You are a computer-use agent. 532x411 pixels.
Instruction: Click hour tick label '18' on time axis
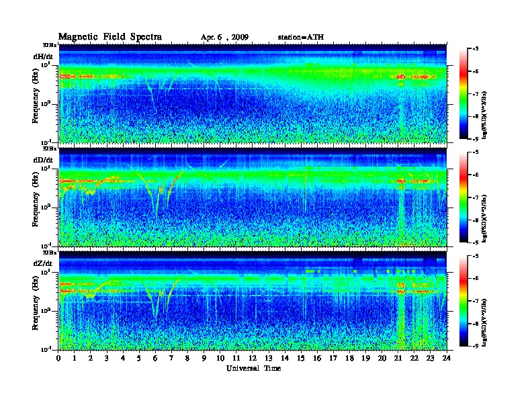coord(349,358)
